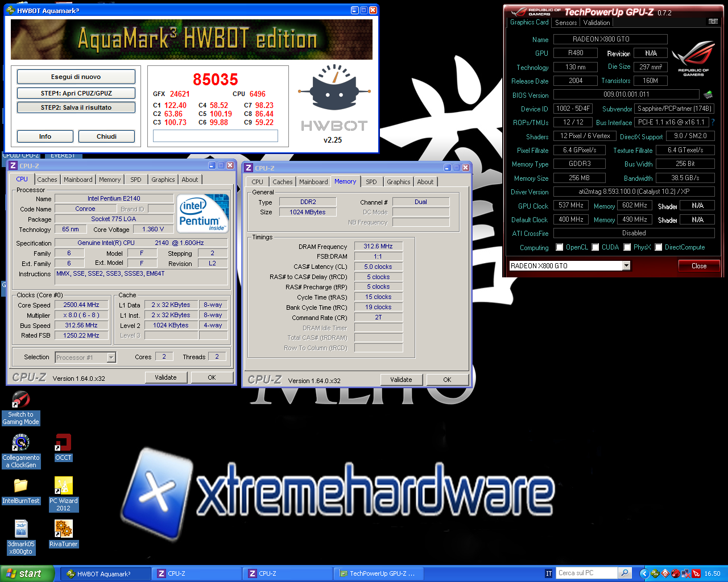Click the red ball tray icon
The width and height of the screenshot is (728, 582).
click(675, 573)
